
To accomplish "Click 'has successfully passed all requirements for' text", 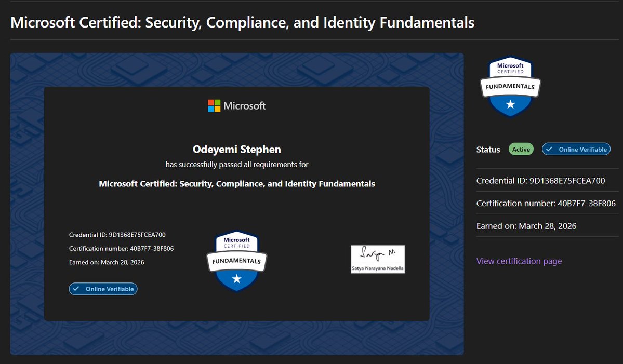I will click(237, 164).
